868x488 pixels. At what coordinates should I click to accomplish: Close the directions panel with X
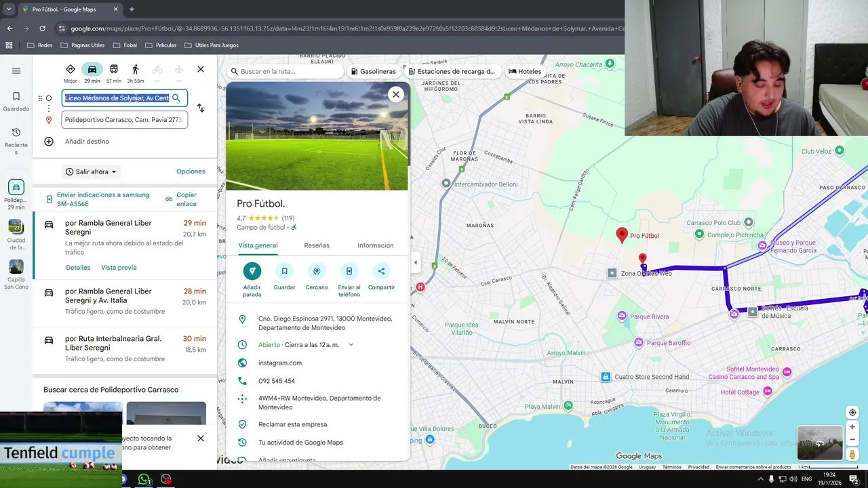point(201,69)
